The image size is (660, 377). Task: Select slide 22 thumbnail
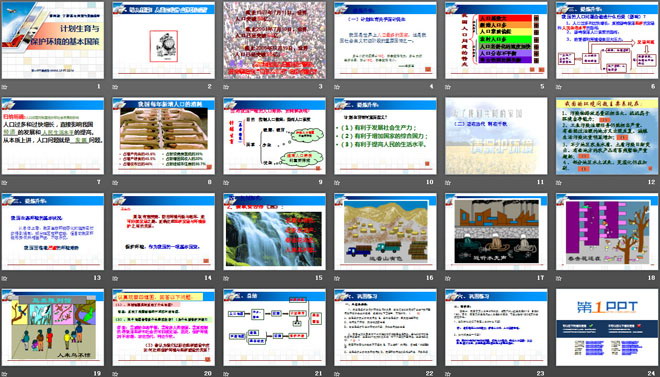386,327
